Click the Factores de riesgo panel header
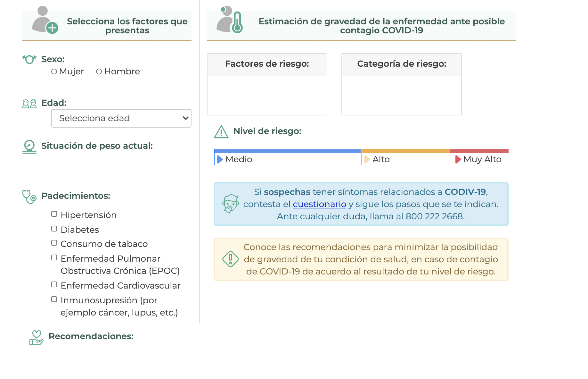Screen dimensions: 588x379 click(x=267, y=64)
